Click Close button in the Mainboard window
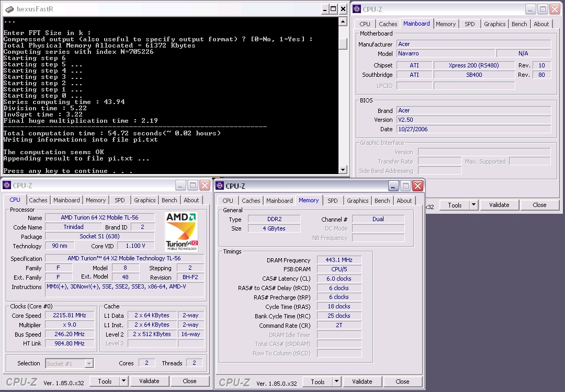The image size is (565, 392). [x=540, y=205]
